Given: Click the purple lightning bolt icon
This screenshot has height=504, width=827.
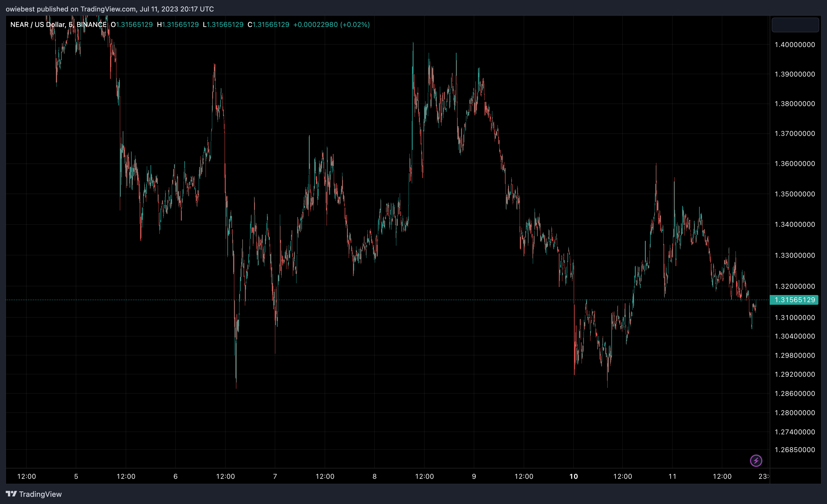Looking at the screenshot, I should (x=756, y=460).
